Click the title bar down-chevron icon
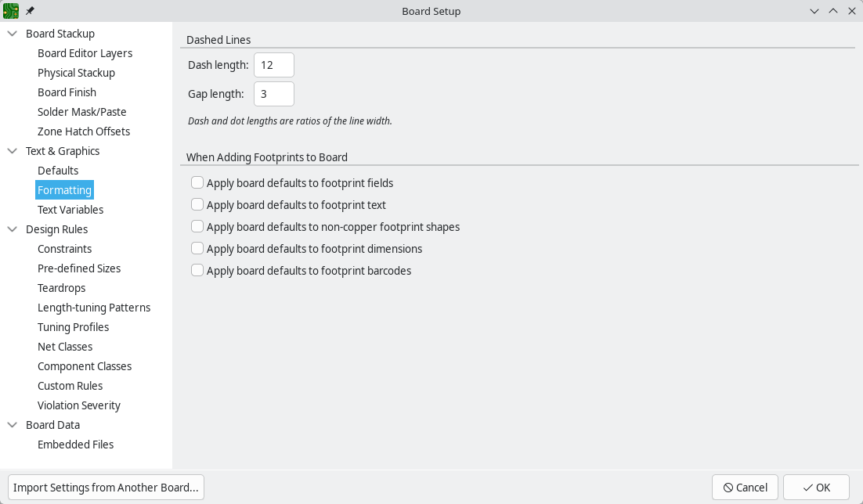 pyautogui.click(x=814, y=11)
